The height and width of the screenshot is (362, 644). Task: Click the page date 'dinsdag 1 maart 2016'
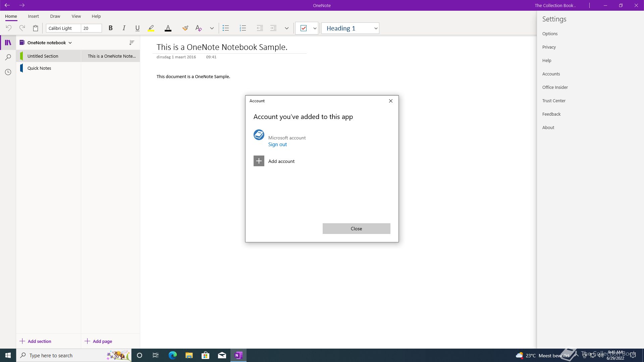(x=176, y=57)
